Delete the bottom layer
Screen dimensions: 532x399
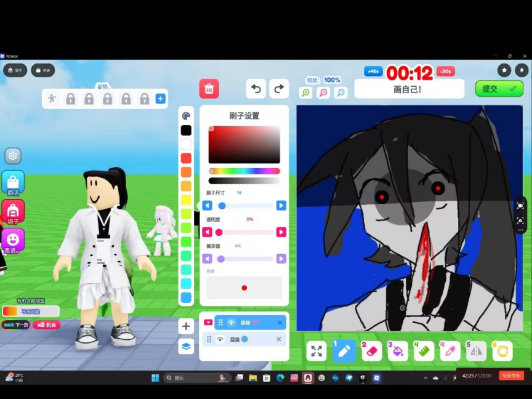[279, 339]
